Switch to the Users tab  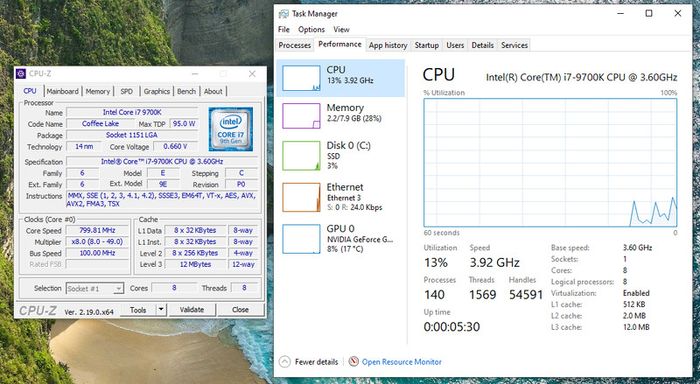tap(455, 45)
